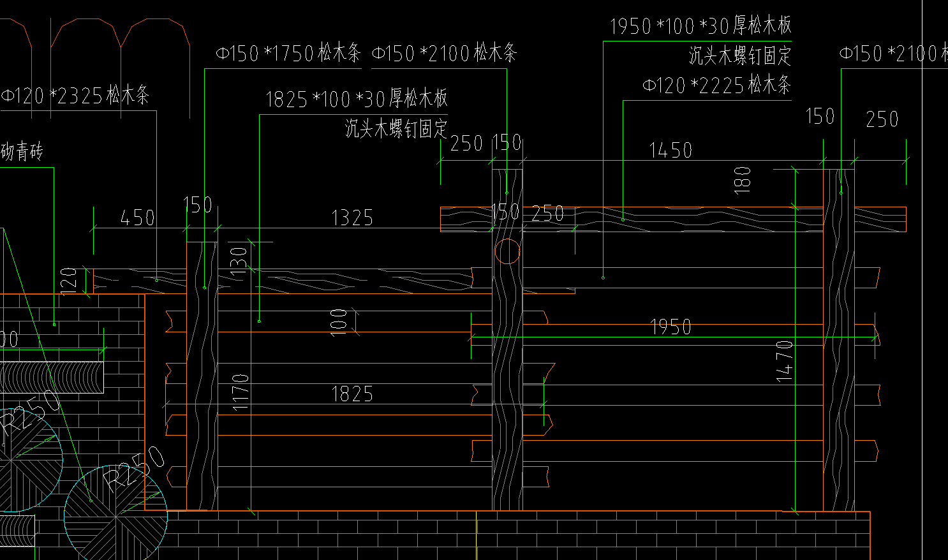Screen dimensions: 948x560
Task: Select the green '1950' dimension value
Action: click(670, 327)
